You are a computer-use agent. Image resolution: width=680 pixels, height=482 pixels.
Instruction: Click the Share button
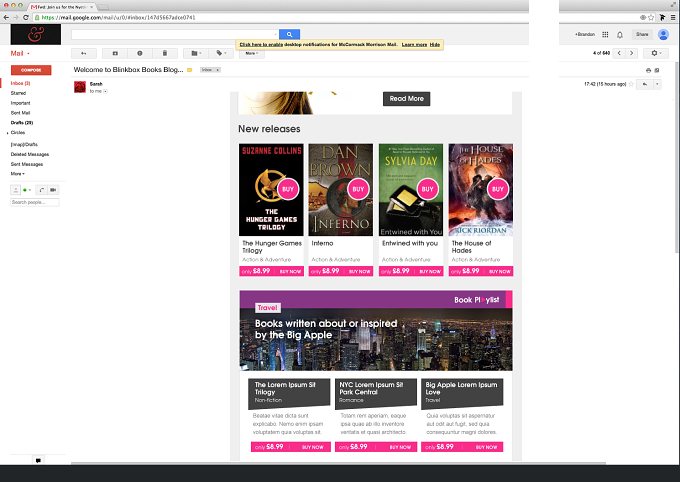[x=642, y=34]
